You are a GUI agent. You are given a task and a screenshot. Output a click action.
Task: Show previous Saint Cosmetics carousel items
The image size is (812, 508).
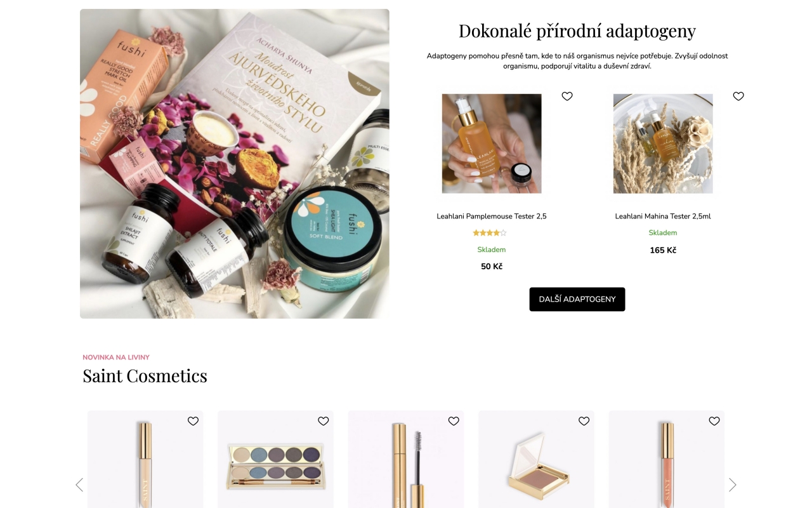tap(79, 485)
